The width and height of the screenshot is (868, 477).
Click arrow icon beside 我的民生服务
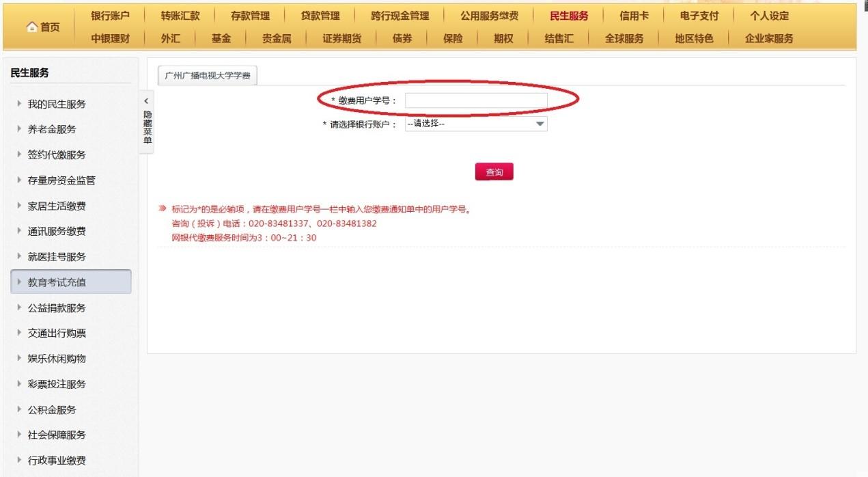pyautogui.click(x=19, y=104)
